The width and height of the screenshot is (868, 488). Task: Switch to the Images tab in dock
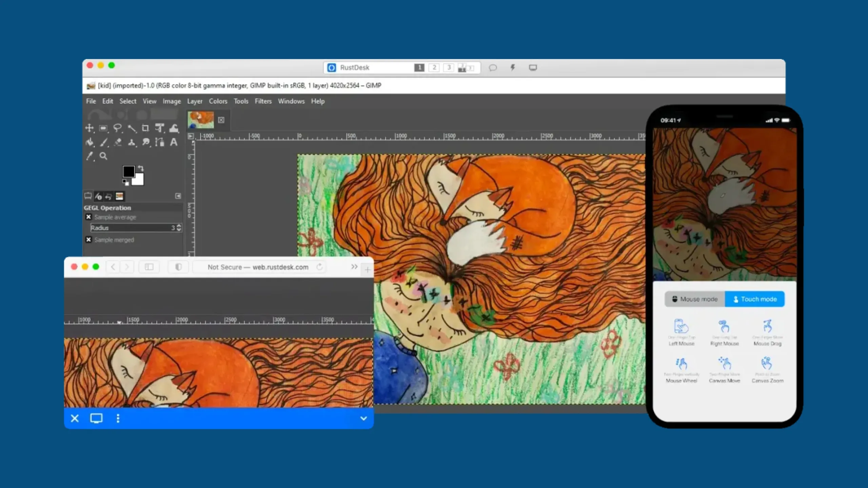(119, 196)
